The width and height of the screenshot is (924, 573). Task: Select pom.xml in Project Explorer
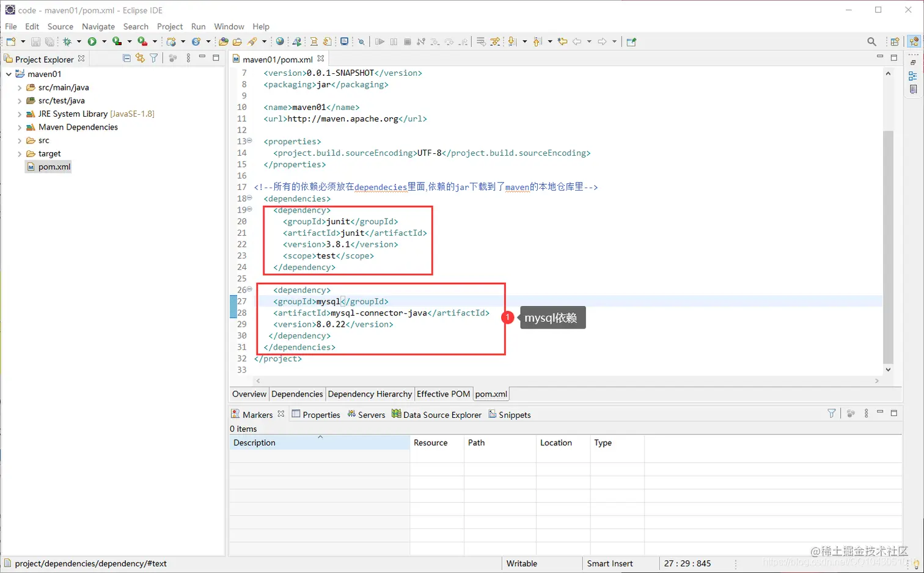(49, 167)
